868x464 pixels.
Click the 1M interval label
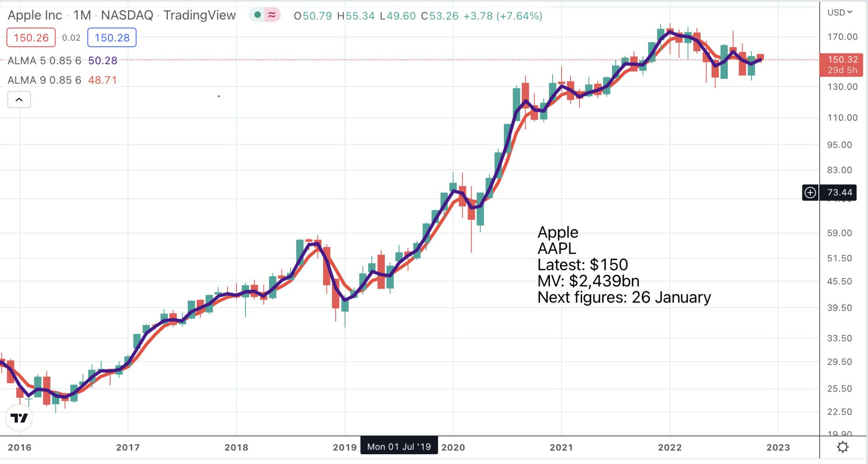point(82,15)
